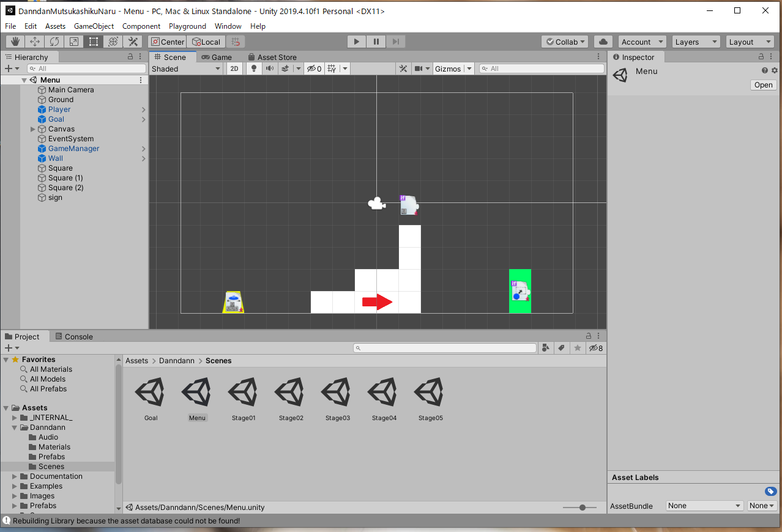Screen dimensions: 782x532
Task: Switch to the Asset Store tab
Action: [x=272, y=57]
